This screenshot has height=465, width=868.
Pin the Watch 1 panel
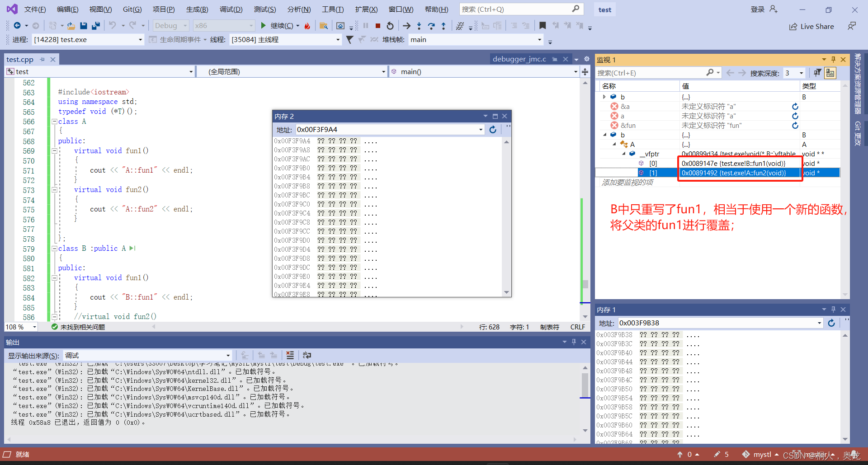point(833,60)
